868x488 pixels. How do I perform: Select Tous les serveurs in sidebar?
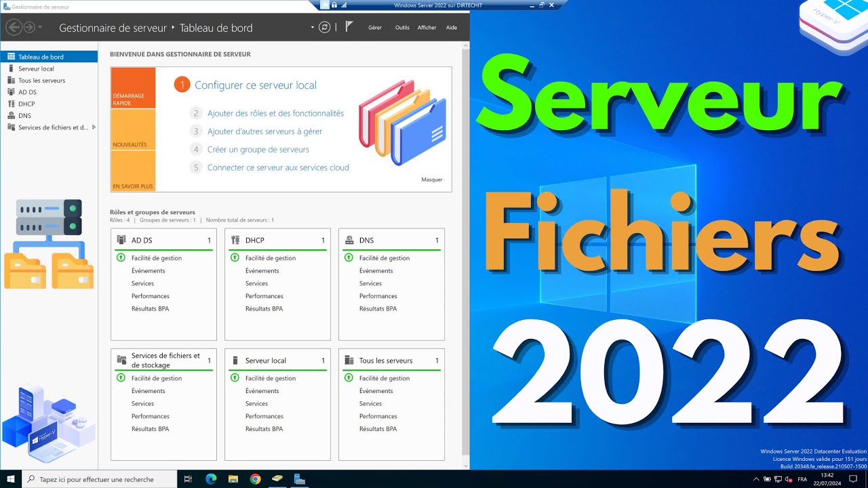[x=49, y=80]
